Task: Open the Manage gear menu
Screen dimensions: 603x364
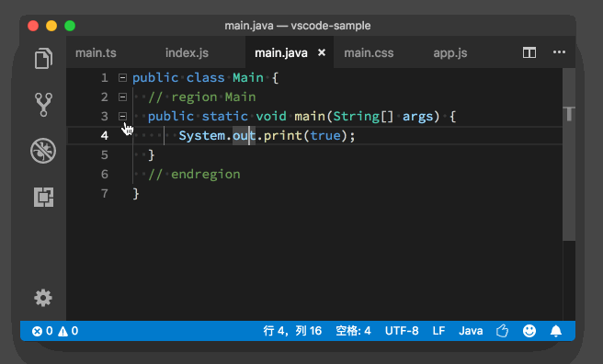Action: tap(43, 298)
